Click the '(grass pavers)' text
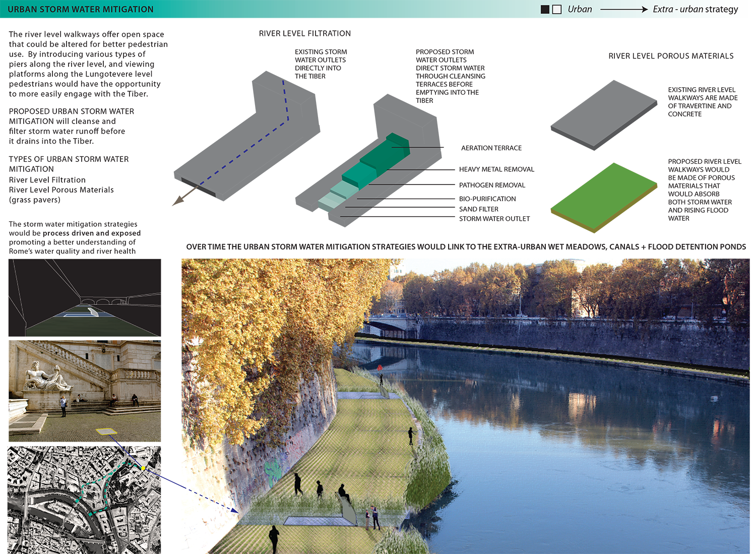 click(35, 200)
